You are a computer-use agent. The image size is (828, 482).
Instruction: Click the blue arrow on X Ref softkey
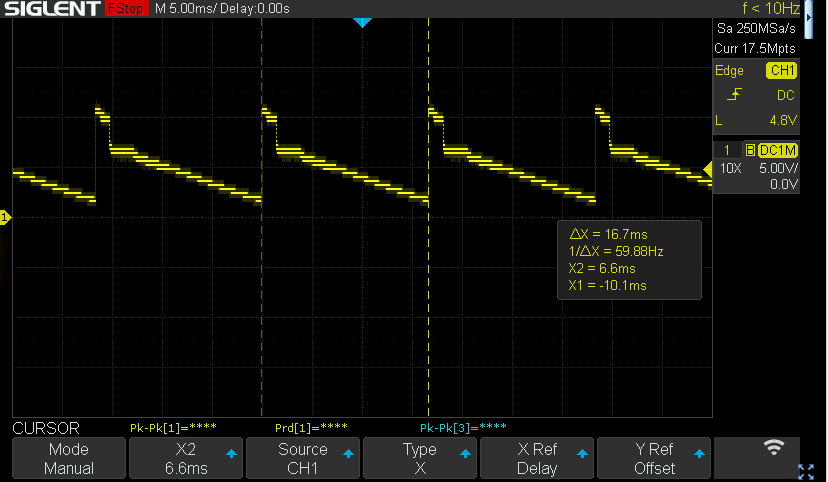point(582,453)
